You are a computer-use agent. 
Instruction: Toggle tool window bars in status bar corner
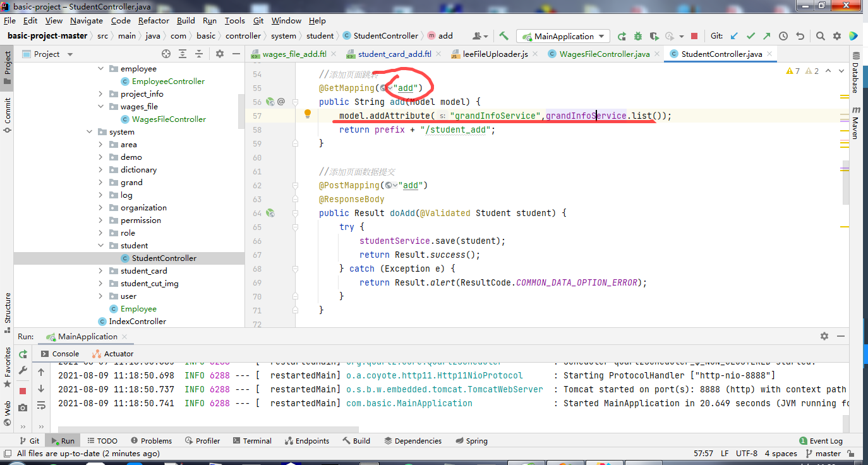click(x=7, y=453)
